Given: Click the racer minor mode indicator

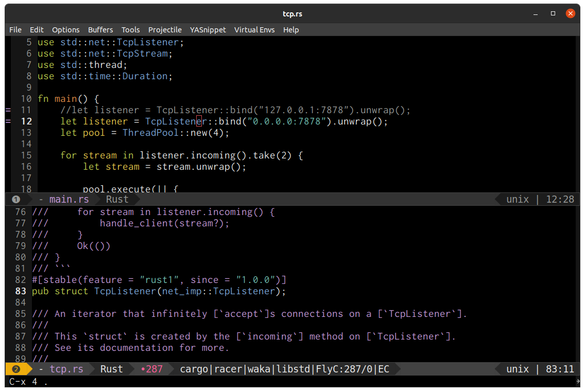Looking at the screenshot, I should tap(228, 369).
